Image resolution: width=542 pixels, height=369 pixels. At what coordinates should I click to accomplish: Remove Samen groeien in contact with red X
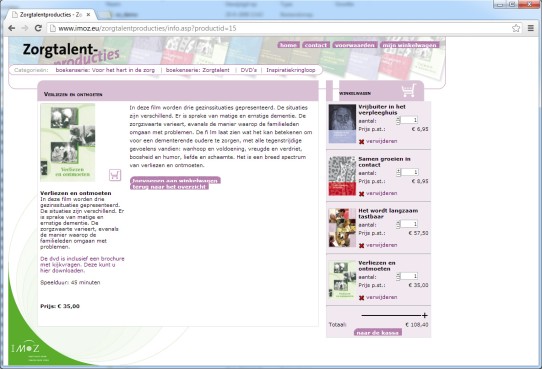[362, 194]
